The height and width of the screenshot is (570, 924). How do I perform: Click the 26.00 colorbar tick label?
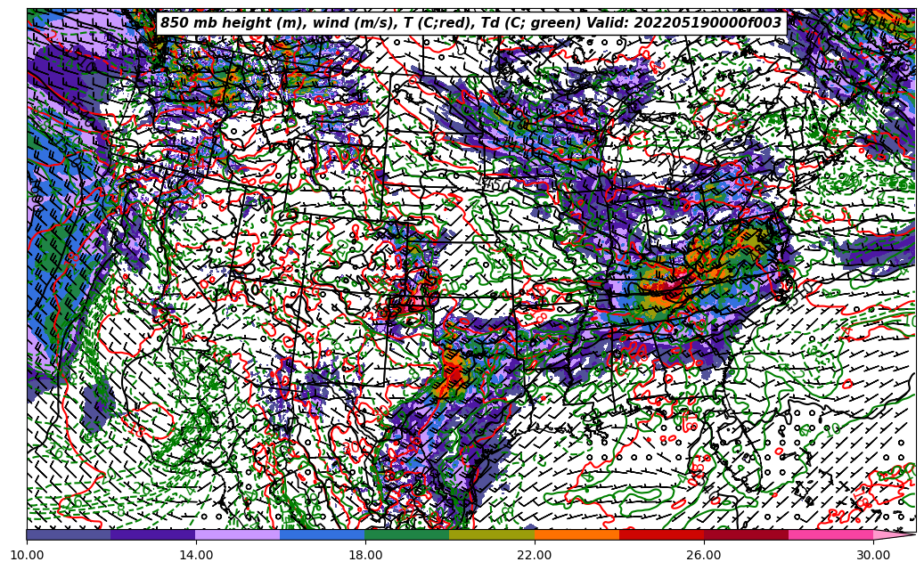pos(704,555)
